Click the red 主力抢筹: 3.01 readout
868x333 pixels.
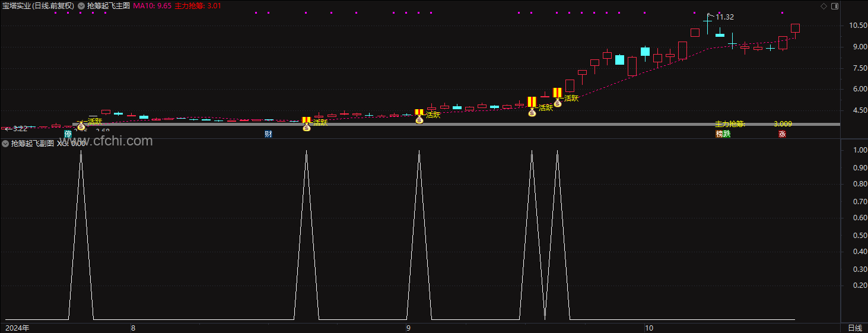click(198, 6)
